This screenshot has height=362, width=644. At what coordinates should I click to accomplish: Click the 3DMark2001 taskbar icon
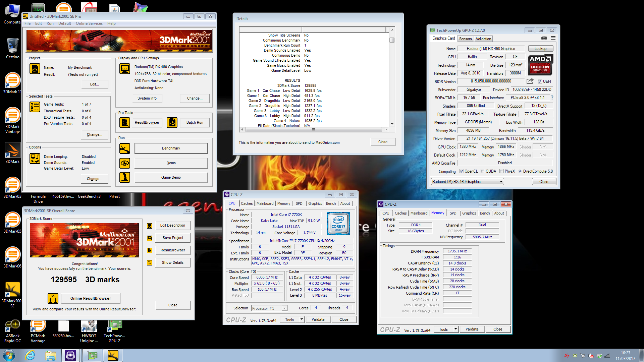pos(113,355)
